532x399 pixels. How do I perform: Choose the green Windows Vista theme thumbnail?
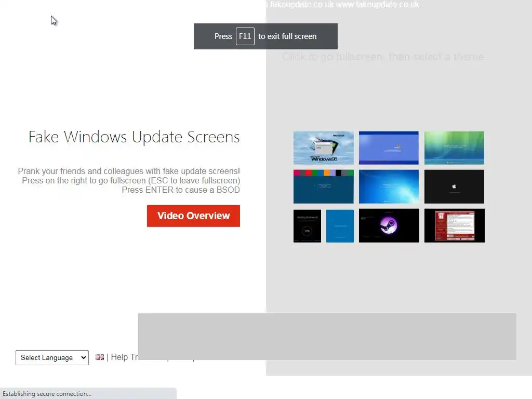click(x=454, y=148)
